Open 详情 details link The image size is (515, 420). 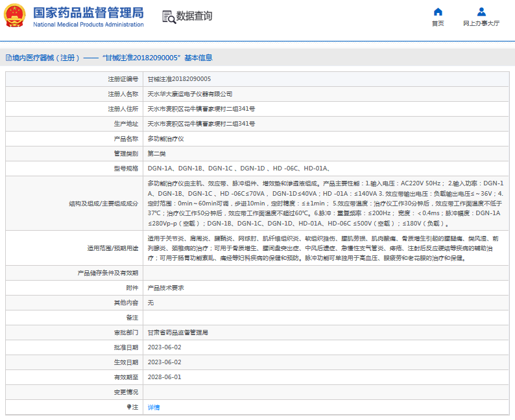[154, 407]
